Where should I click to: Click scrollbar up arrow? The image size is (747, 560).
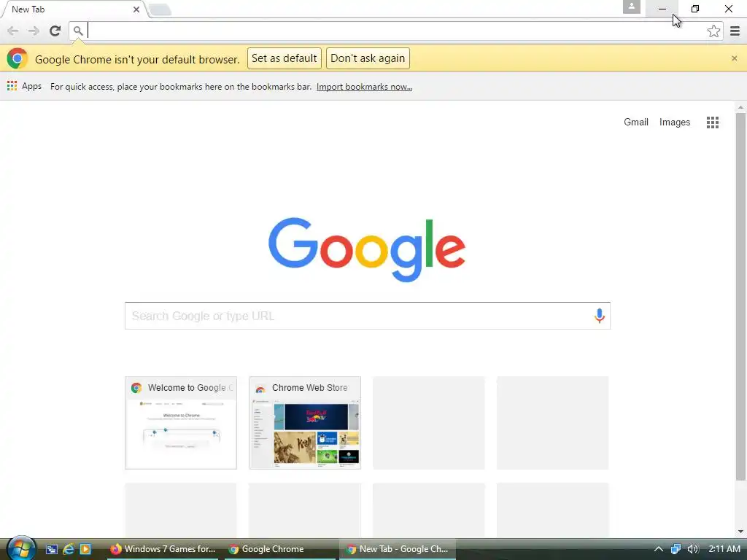click(x=740, y=108)
